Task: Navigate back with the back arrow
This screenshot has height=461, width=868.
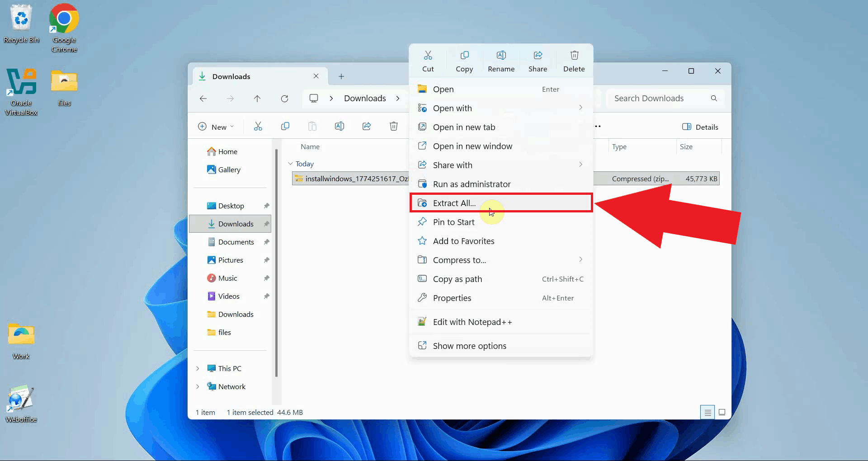Action: coord(203,99)
